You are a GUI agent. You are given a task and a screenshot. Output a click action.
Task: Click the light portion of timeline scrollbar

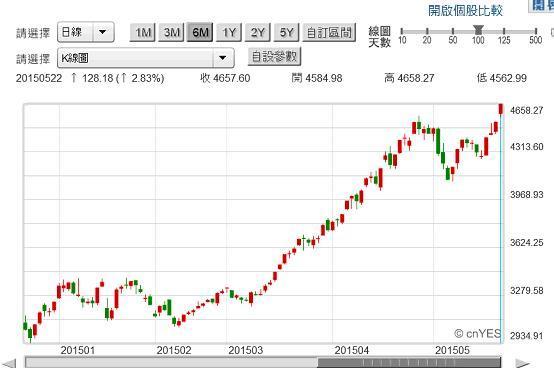(172, 363)
